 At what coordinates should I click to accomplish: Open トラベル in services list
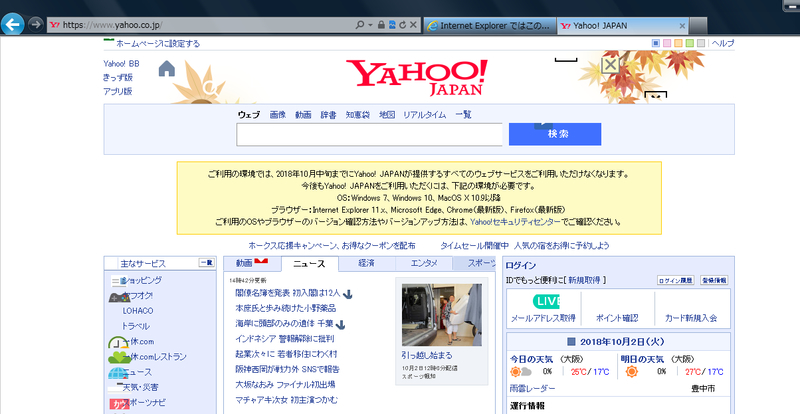(x=135, y=326)
